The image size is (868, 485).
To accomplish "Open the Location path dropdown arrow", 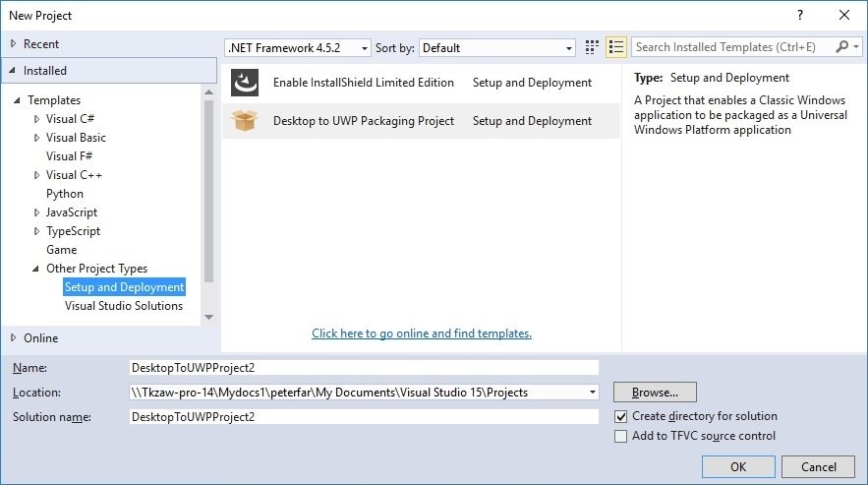I will [593, 393].
